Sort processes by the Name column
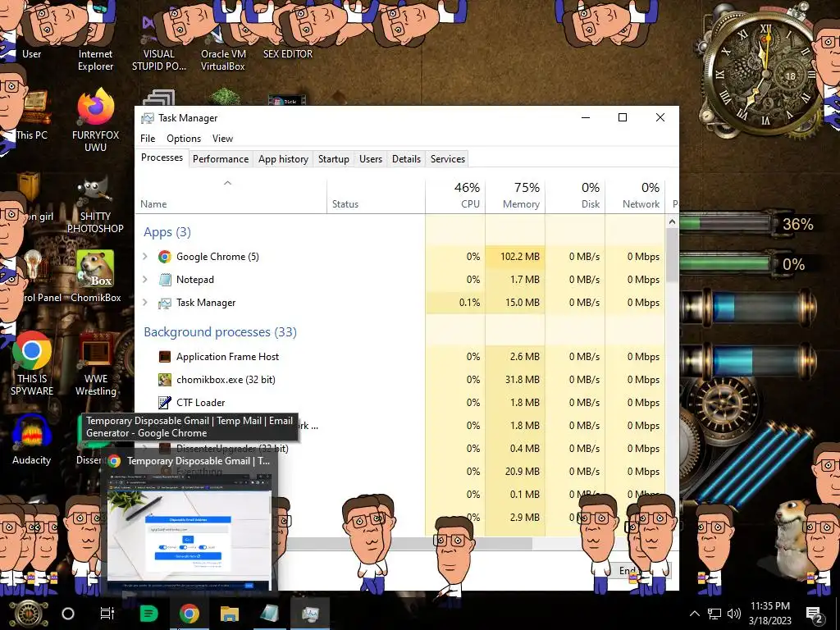 click(x=231, y=196)
